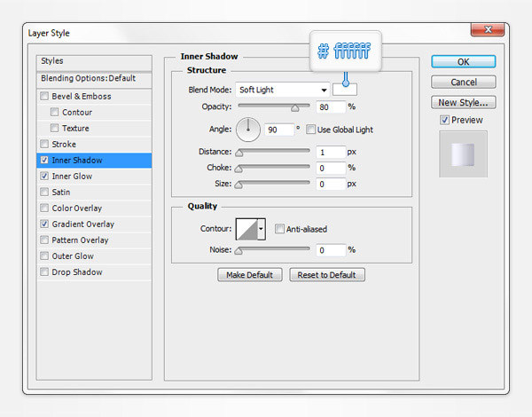This screenshot has width=532, height=417.
Task: Disable the Gradient Overlay effect checkbox
Action: pos(44,224)
